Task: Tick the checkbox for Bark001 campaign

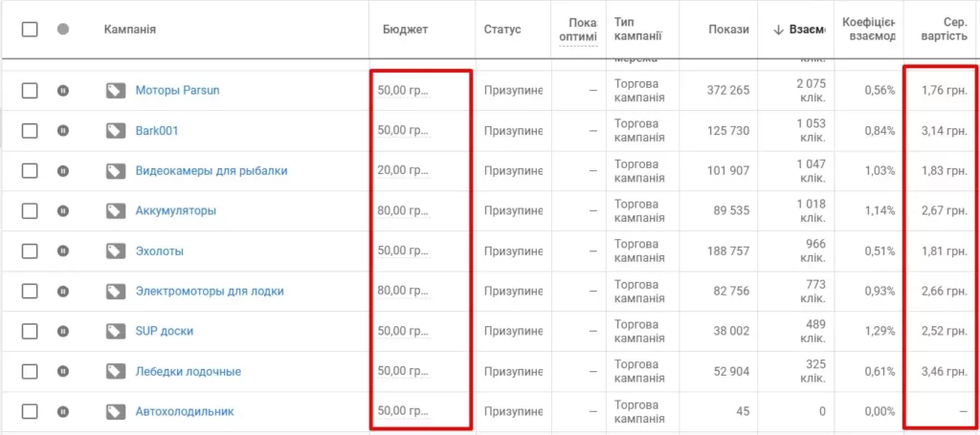Action: coord(30,131)
